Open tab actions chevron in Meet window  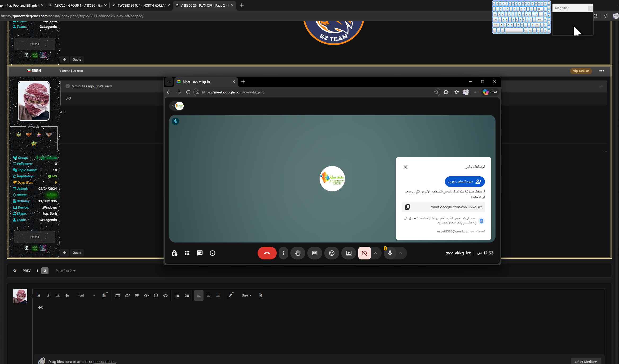pos(169,82)
